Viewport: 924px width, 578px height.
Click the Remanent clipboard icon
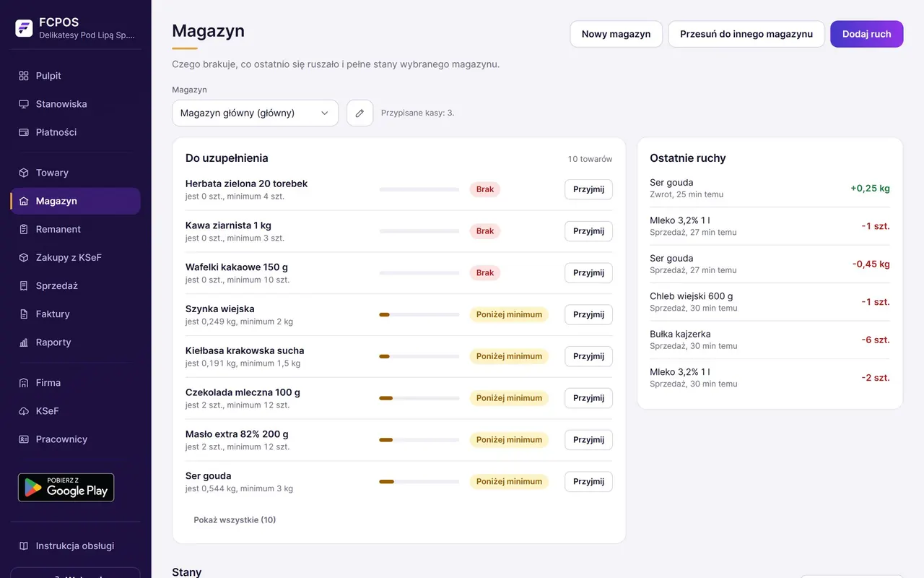24,229
